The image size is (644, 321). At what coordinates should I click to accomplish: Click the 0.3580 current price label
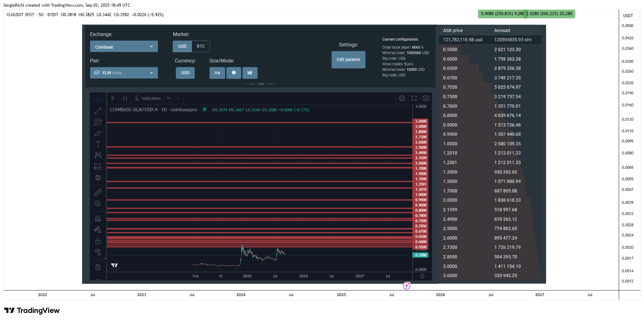click(x=420, y=255)
